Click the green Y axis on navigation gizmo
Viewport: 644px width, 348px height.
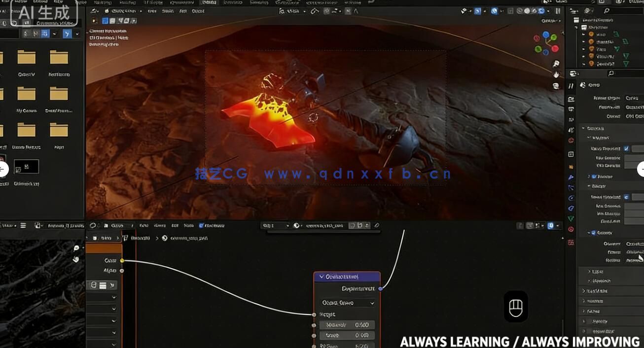point(554,37)
